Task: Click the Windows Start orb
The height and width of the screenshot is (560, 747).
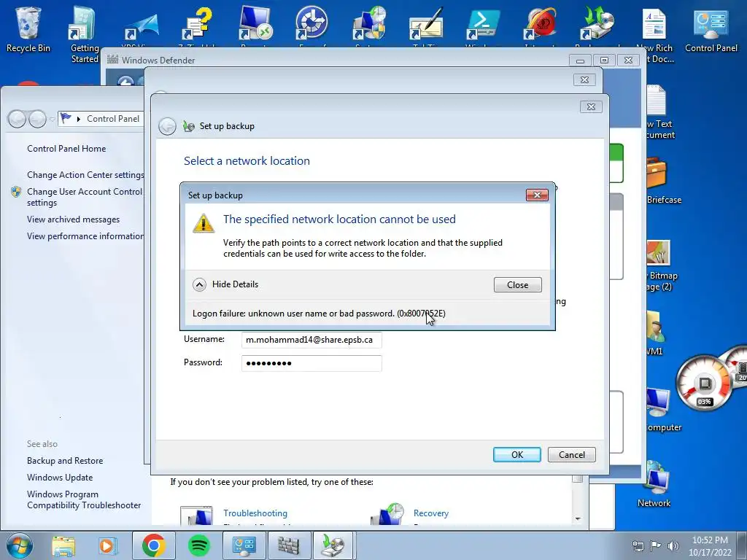Action: [x=20, y=545]
